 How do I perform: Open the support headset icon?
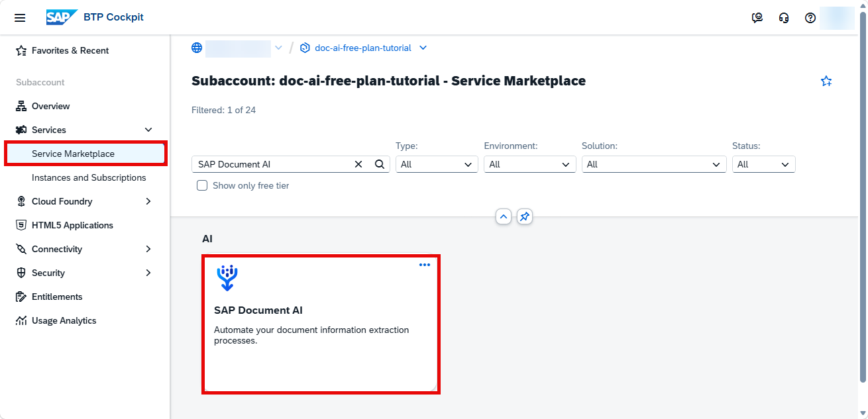tap(784, 18)
